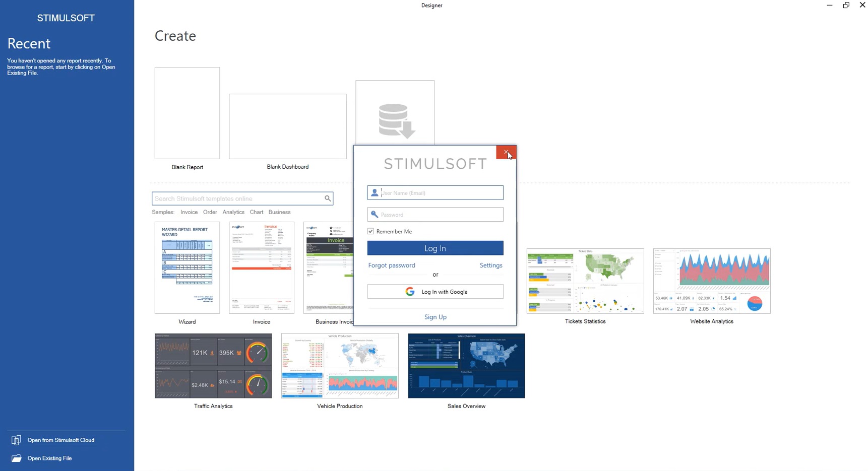Open the Website Analytics dashboard template

tap(712, 281)
